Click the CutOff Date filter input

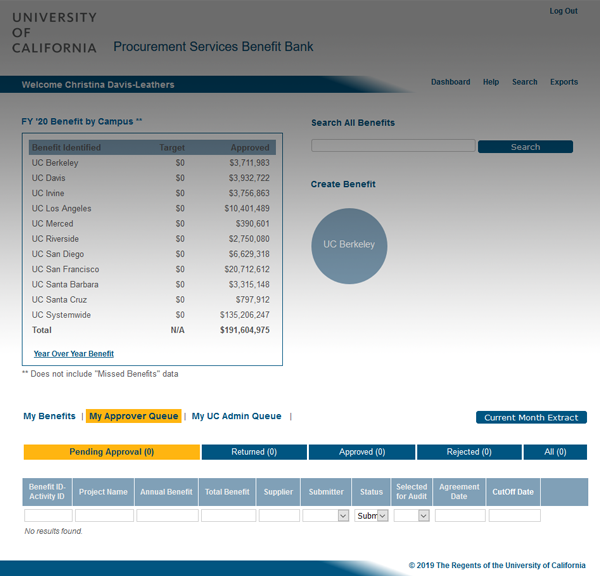pyautogui.click(x=514, y=516)
